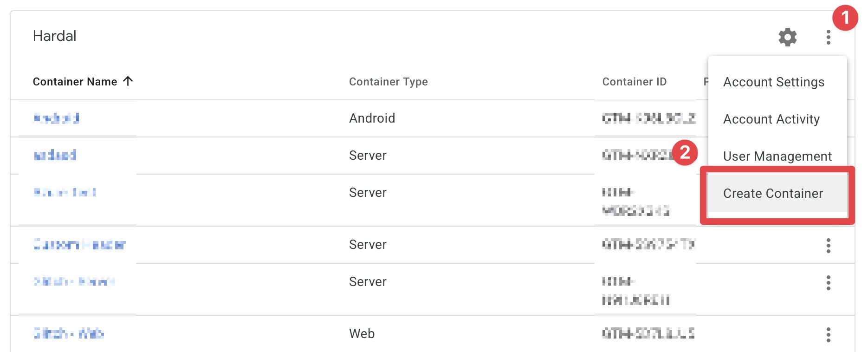Sort containers by clicking the Container Name header

coord(75,81)
